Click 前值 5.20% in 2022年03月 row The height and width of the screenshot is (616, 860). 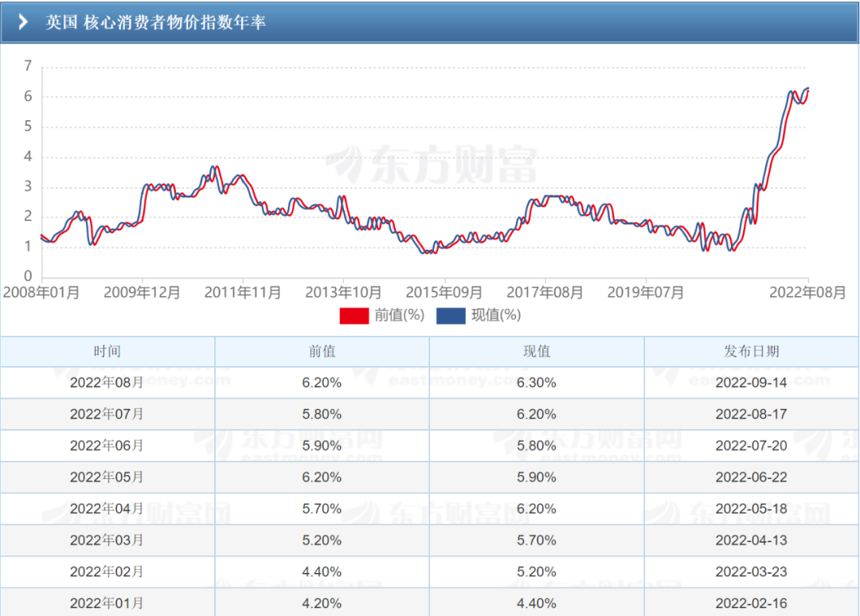tap(322, 540)
